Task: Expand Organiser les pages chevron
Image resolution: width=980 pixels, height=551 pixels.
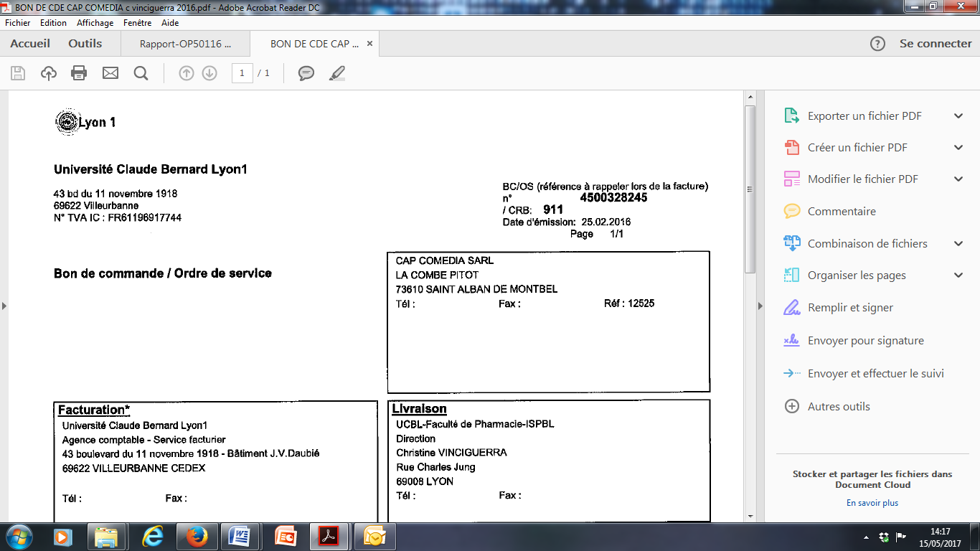Action: pyautogui.click(x=958, y=275)
